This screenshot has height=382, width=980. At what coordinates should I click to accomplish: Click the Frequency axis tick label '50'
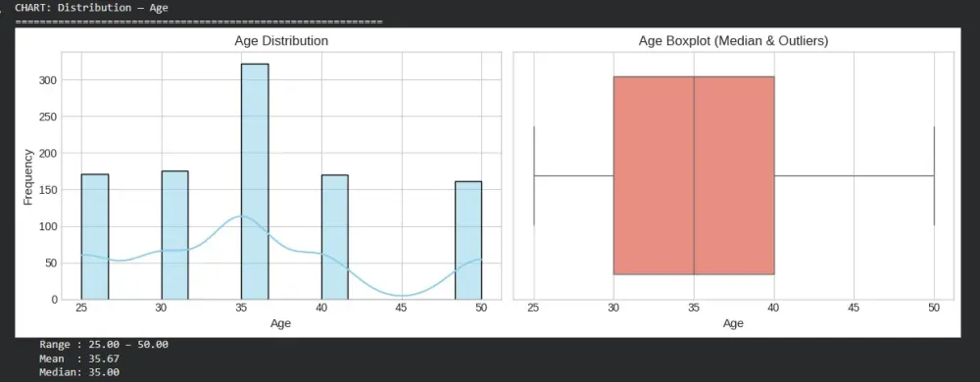tap(51, 263)
